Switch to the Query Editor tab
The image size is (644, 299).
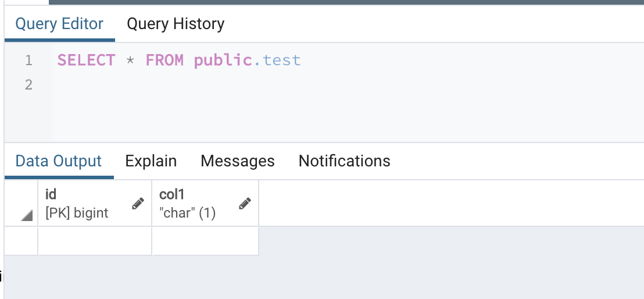click(59, 24)
